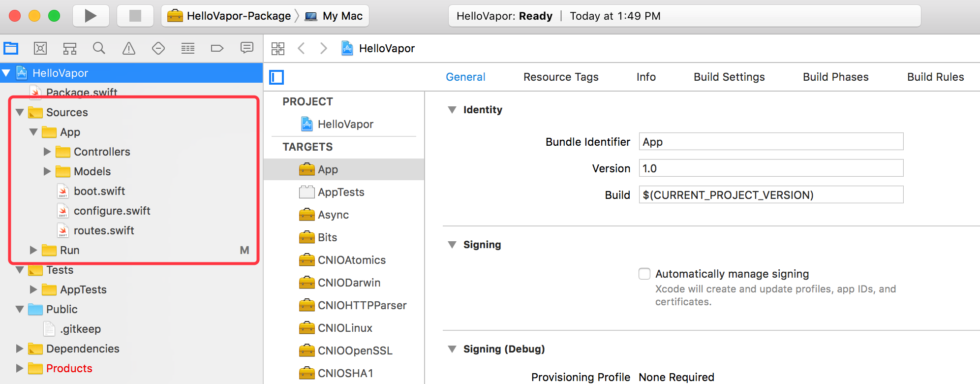Open the Report navigator
980x384 pixels.
[x=247, y=48]
